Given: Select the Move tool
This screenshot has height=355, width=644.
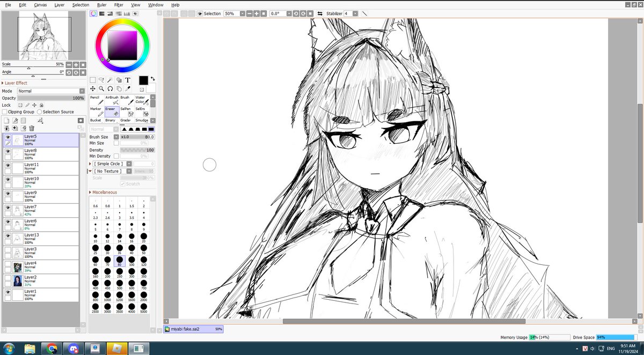Looking at the screenshot, I should 92,88.
